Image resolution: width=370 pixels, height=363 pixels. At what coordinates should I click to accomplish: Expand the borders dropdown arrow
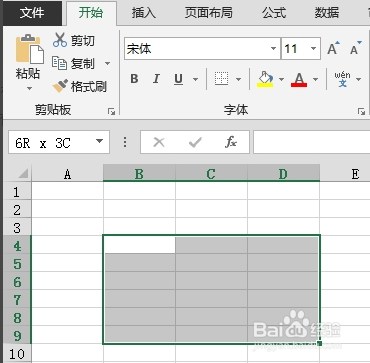tap(238, 79)
